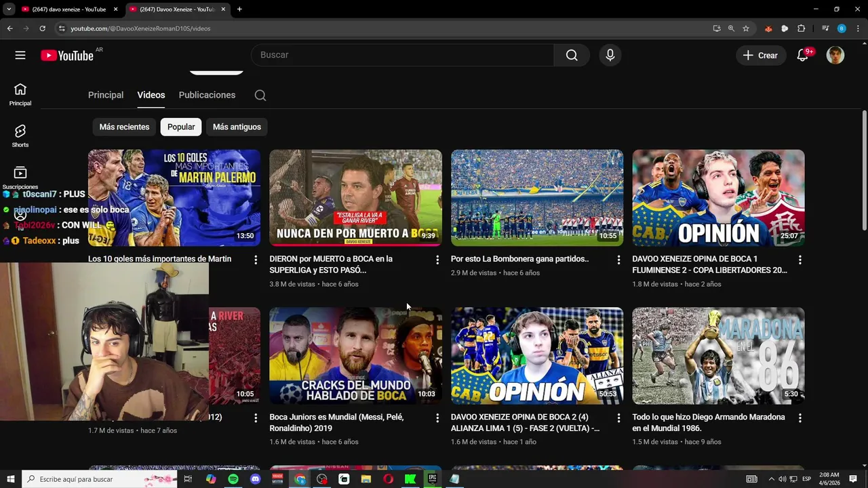
Task: Open the channel Principal tab
Action: pyautogui.click(x=106, y=95)
